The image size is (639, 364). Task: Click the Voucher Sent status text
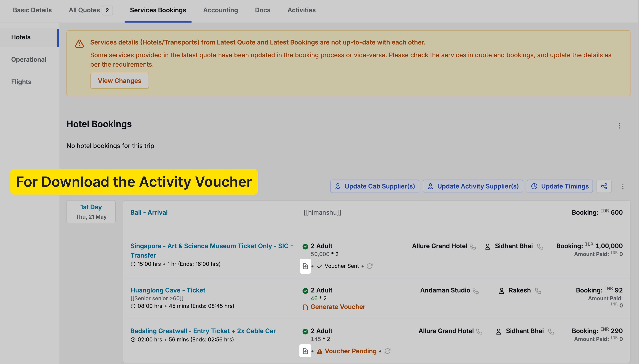coord(342,266)
